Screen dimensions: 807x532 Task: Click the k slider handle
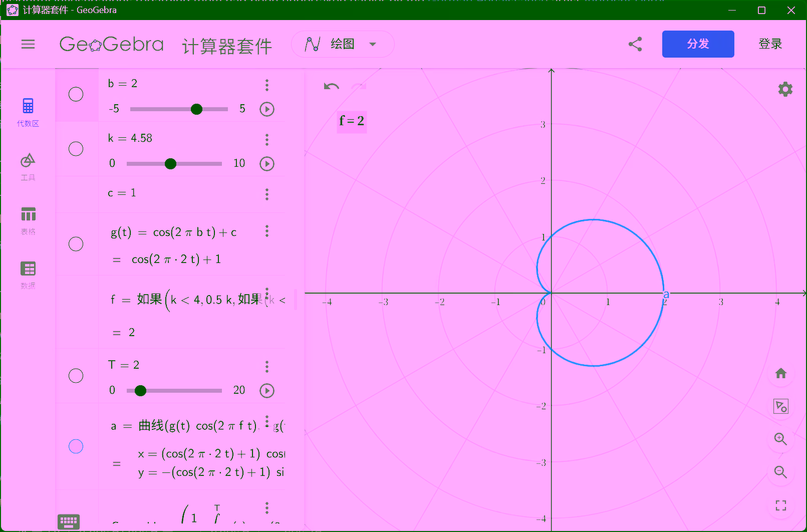170,164
